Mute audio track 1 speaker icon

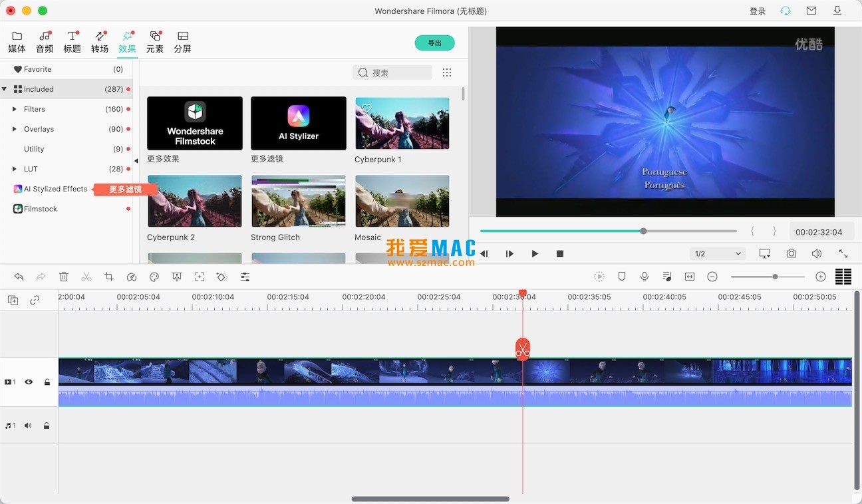pyautogui.click(x=28, y=426)
